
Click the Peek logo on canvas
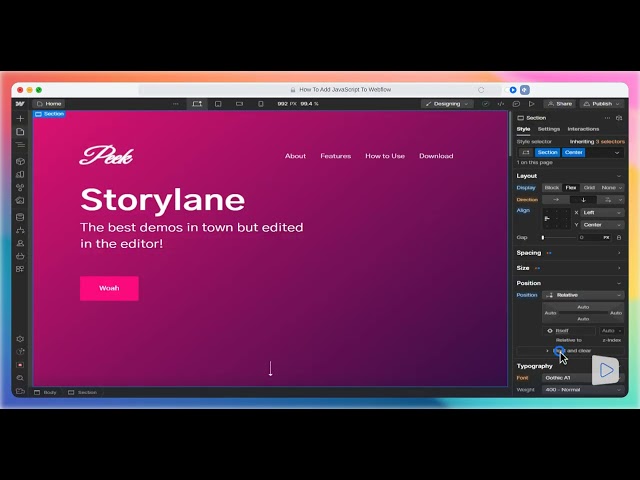tap(106, 156)
